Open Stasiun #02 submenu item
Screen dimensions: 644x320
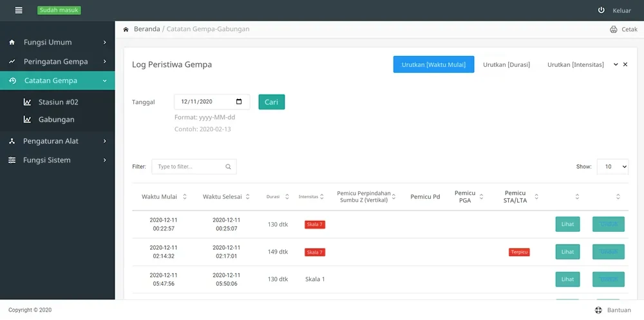pyautogui.click(x=57, y=102)
